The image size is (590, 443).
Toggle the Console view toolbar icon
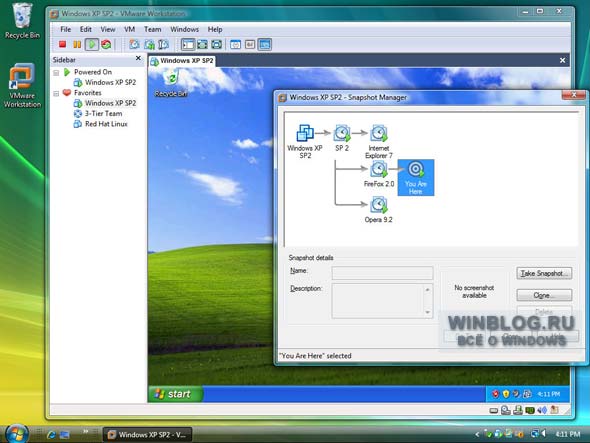265,44
